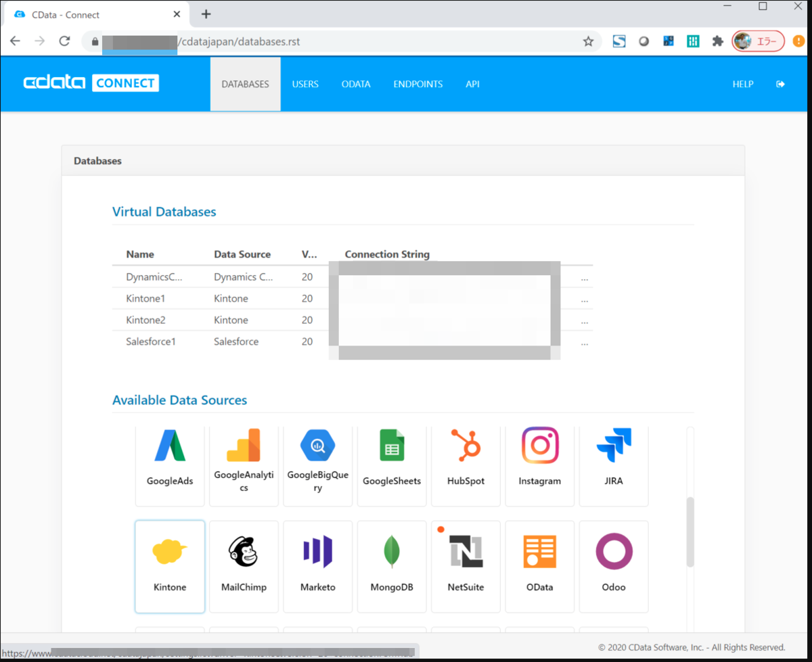Click the blue S extension icon
Screen dimensions: 812x662
tap(619, 41)
